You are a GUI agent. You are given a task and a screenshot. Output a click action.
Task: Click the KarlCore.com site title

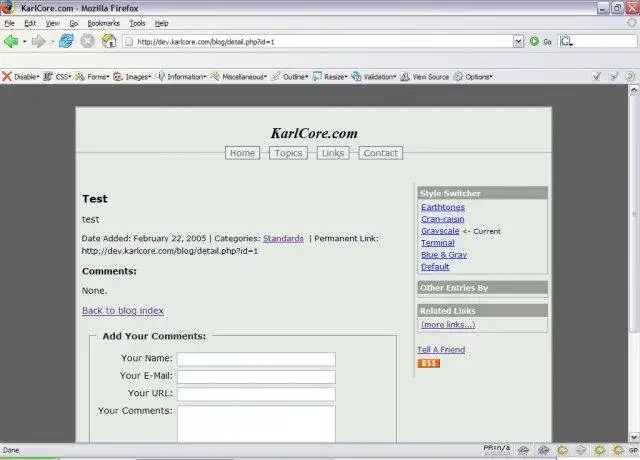pos(314,133)
